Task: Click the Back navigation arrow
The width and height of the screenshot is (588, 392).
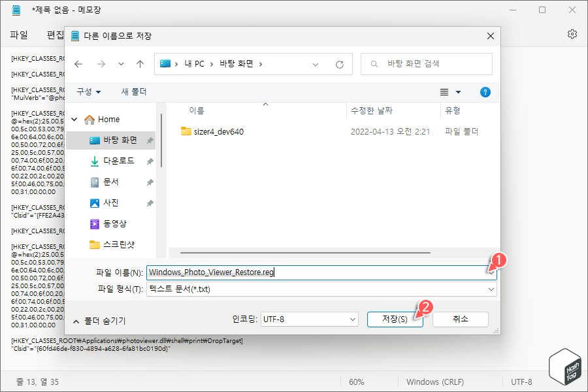Action: click(78, 63)
